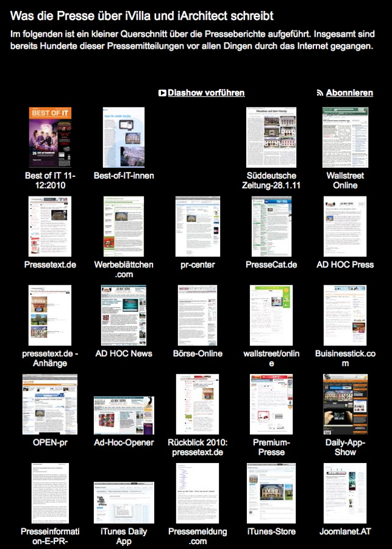Click the 'Ad-Hoc-Opener' caption text
The image size is (392, 549).
click(x=124, y=442)
